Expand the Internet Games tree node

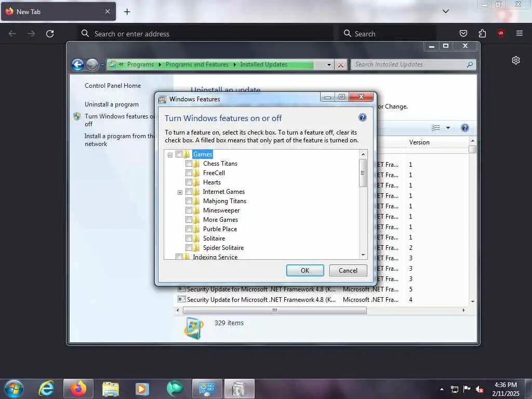click(x=180, y=192)
